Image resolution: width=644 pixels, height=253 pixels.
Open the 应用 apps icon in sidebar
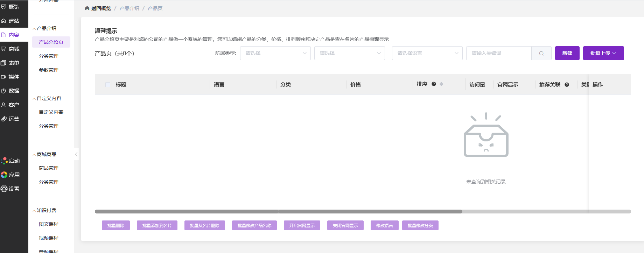pyautogui.click(x=4, y=175)
